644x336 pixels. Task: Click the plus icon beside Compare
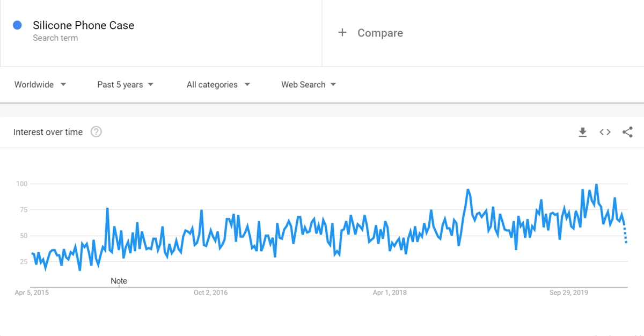click(x=342, y=33)
